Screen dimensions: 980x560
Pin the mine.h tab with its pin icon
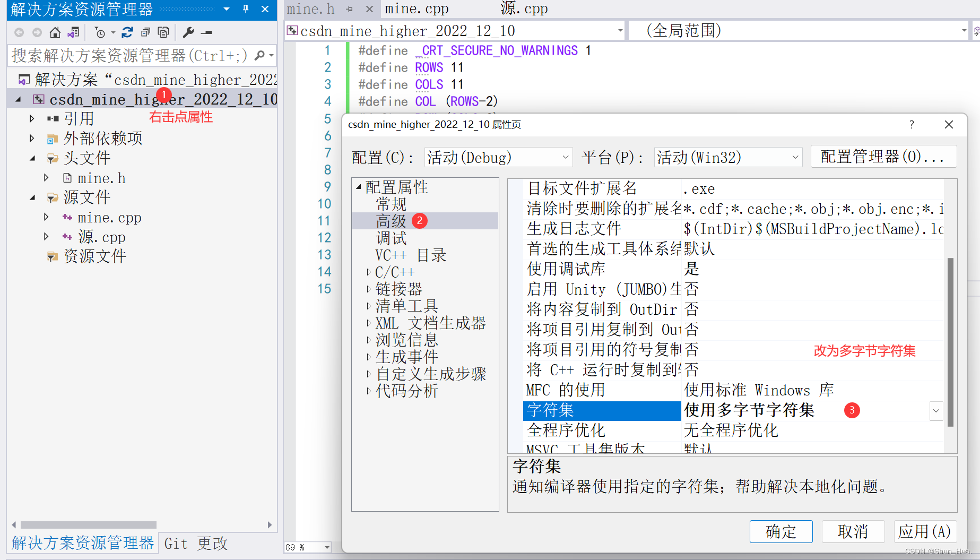click(350, 9)
